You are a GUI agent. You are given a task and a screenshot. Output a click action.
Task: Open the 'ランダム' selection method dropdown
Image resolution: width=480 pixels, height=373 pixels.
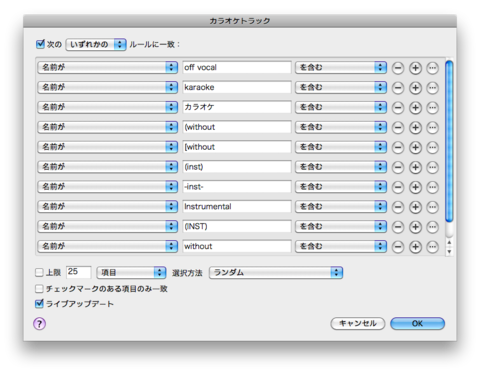coord(276,273)
